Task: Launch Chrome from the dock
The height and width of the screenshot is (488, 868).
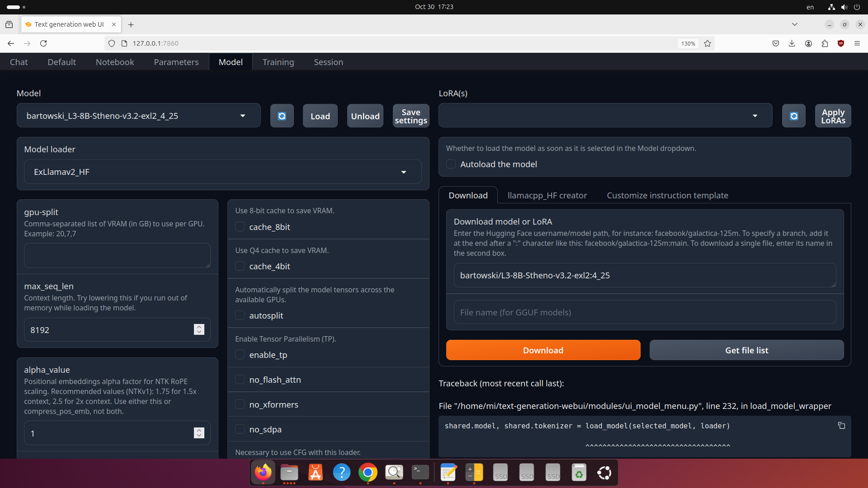Action: pos(368,473)
